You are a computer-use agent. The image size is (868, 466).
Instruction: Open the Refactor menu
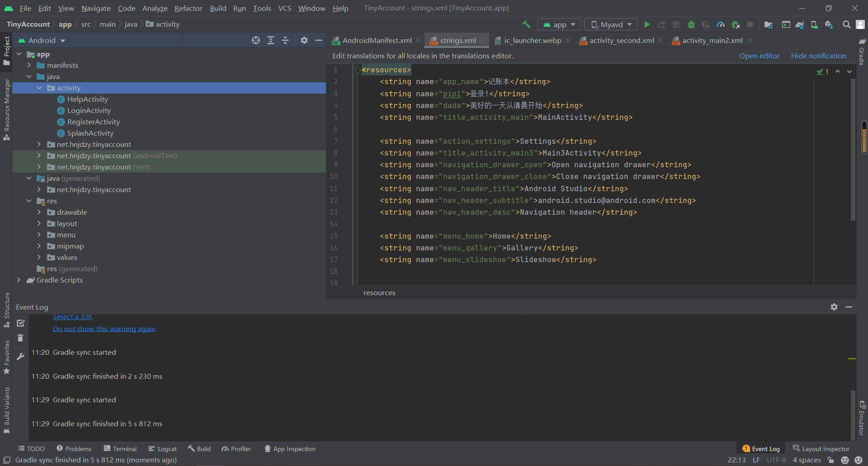188,8
